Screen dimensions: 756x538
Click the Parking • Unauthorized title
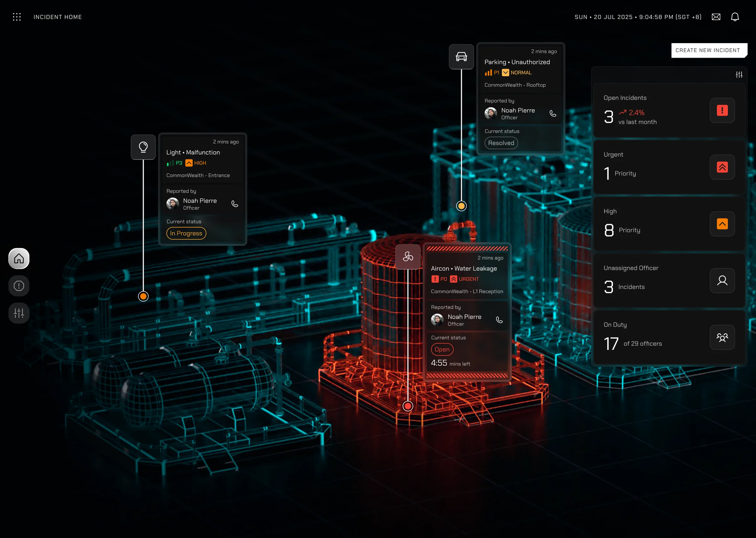[x=517, y=62]
